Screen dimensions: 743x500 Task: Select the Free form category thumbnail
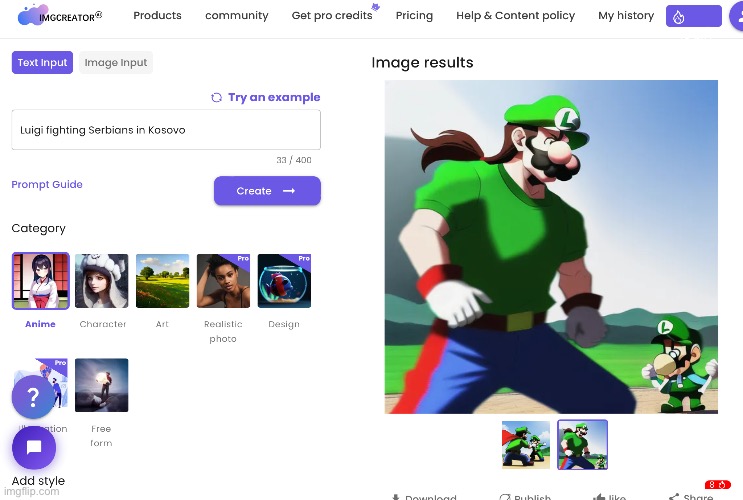coord(101,385)
